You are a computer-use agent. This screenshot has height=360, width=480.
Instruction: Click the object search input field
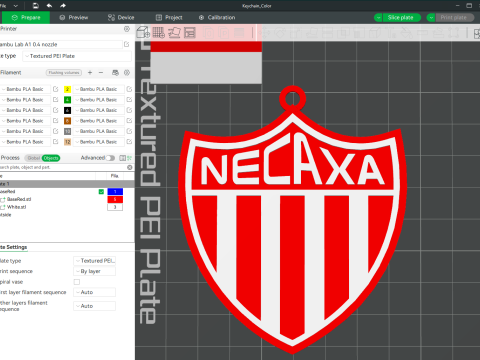[x=63, y=167]
